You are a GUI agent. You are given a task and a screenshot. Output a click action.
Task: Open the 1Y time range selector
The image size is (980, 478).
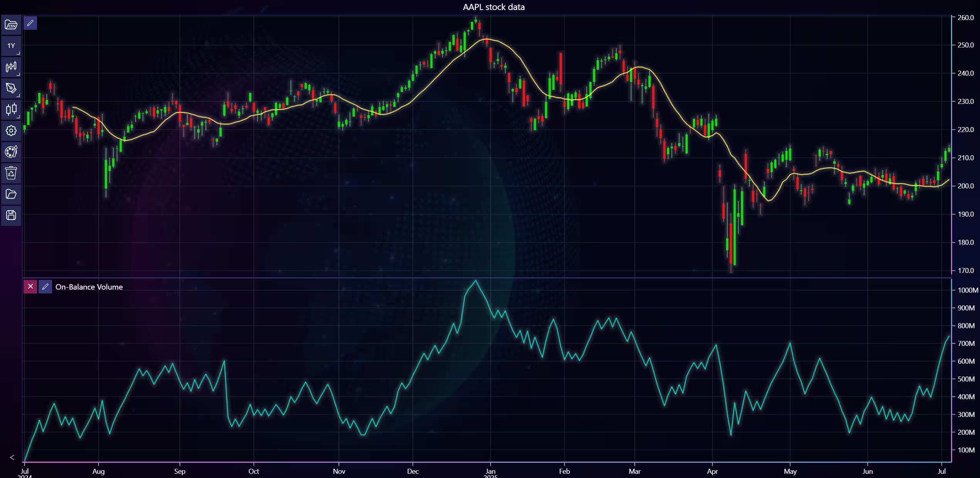pyautogui.click(x=11, y=46)
